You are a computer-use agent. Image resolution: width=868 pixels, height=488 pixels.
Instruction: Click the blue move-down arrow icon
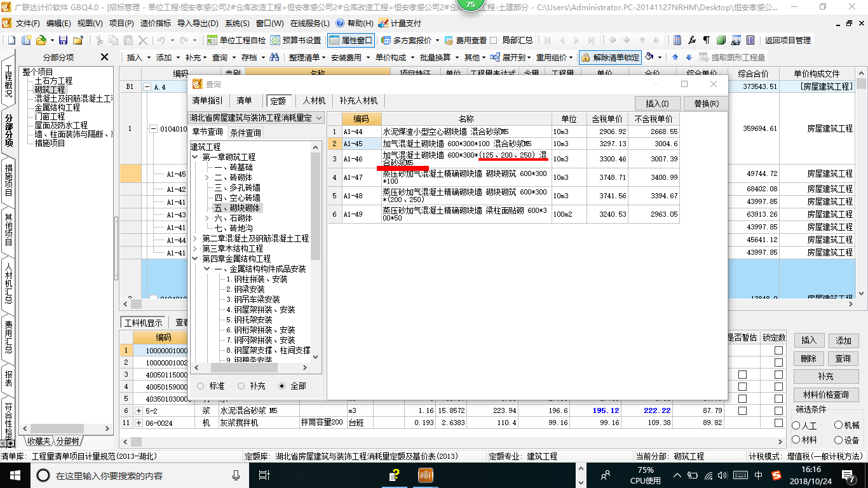point(689,57)
